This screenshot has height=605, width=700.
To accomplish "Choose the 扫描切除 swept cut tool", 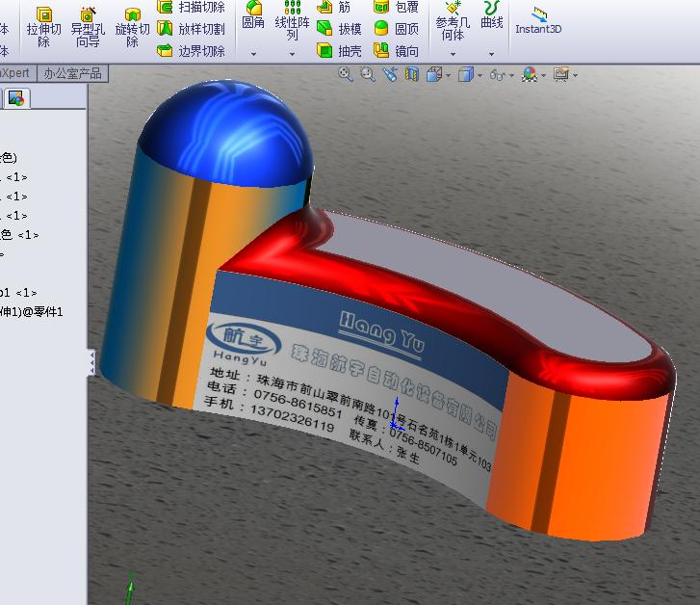I will click(191, 7).
